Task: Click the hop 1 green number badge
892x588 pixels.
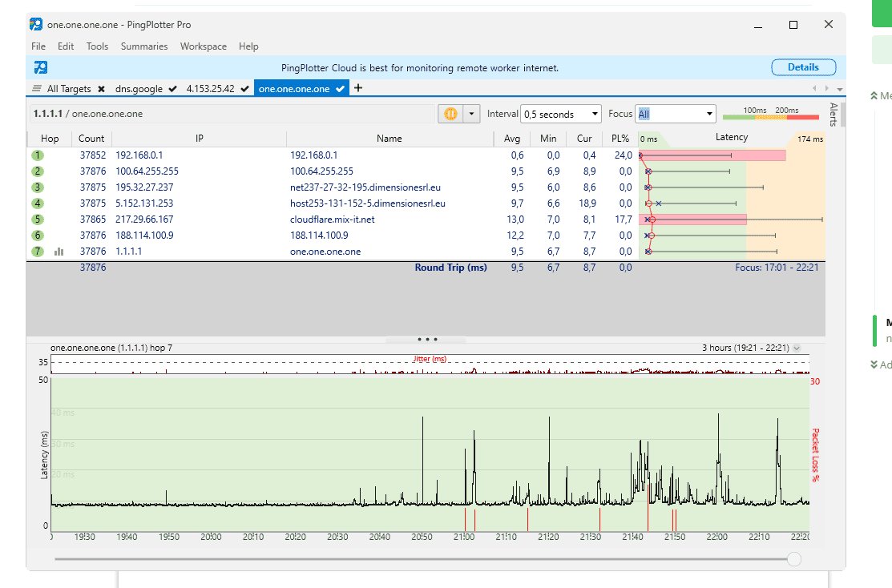Action: (x=38, y=155)
